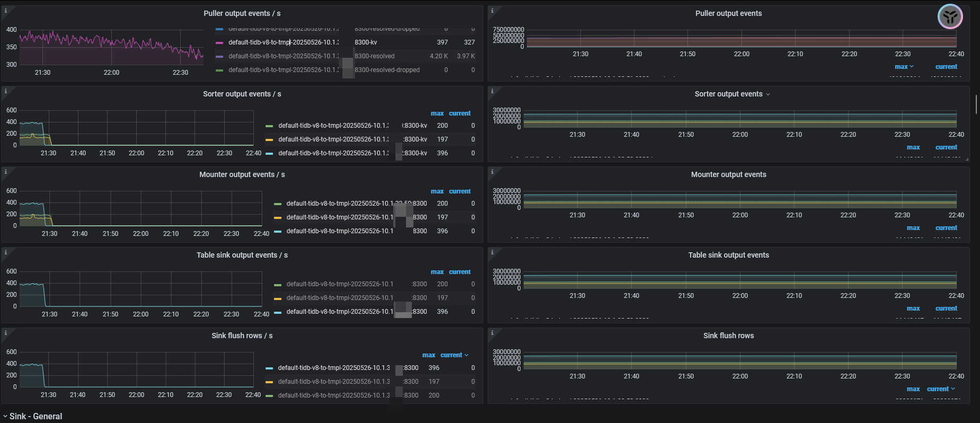980x423 pixels.
Task: Click the vertical scrollbar on the right edge
Action: [976, 104]
